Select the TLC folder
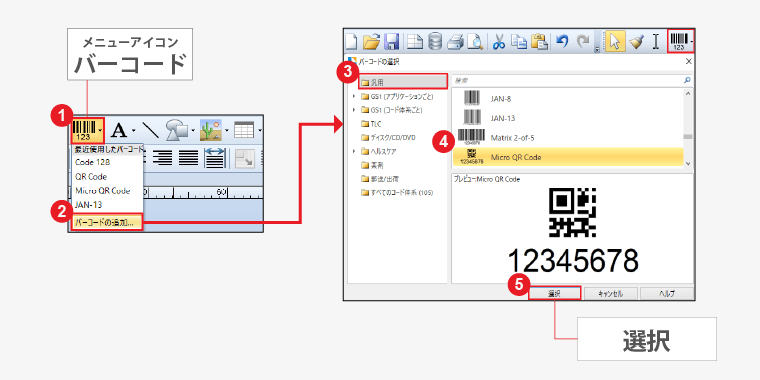The height and width of the screenshot is (380, 760). [x=372, y=124]
